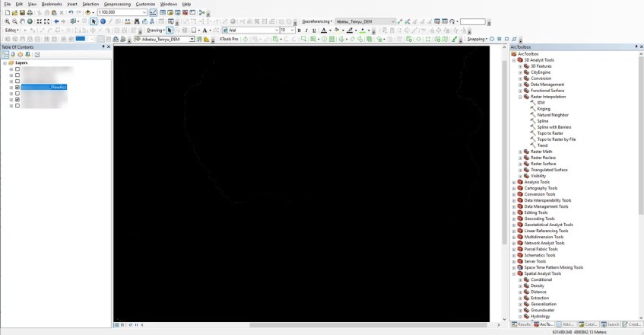This screenshot has width=644, height=335.
Task: Choose the Select Elements arrow in Tools toolbar
Action: pos(94,21)
